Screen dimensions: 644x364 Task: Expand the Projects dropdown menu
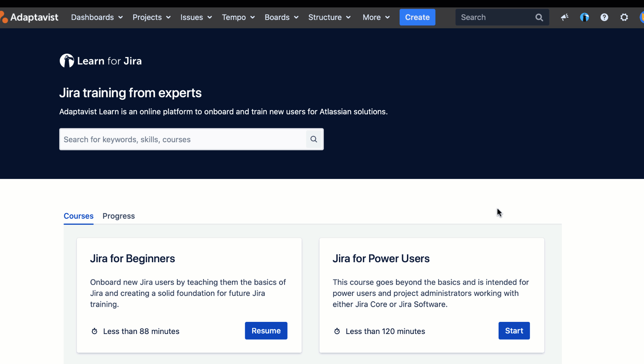151,17
